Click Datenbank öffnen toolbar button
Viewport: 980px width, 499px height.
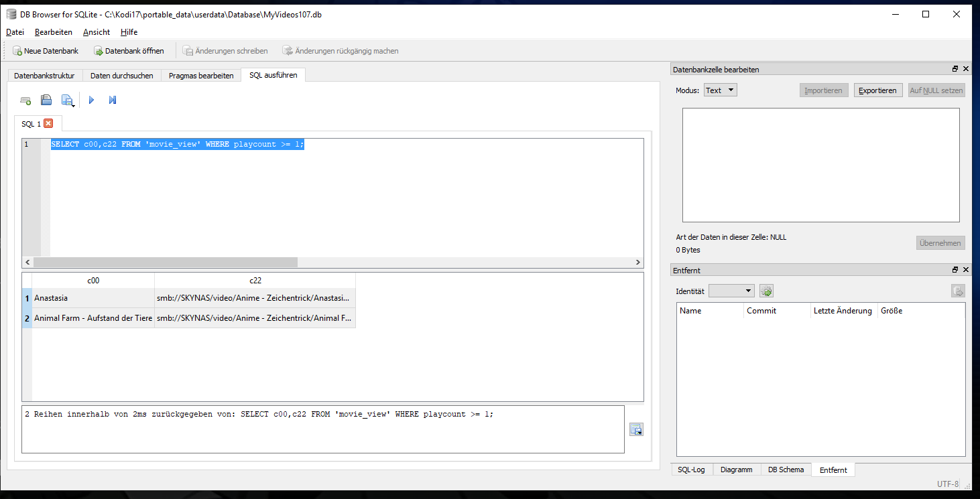point(129,51)
